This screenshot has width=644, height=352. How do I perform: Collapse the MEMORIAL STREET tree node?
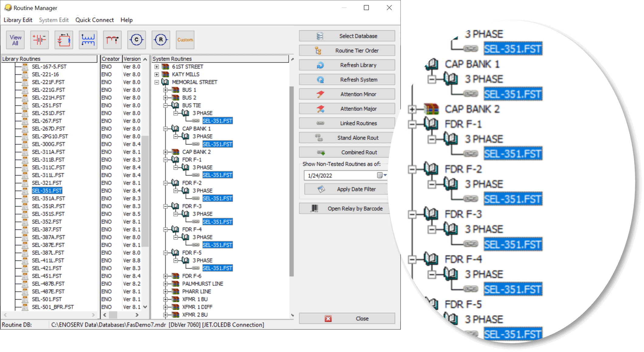tap(157, 82)
